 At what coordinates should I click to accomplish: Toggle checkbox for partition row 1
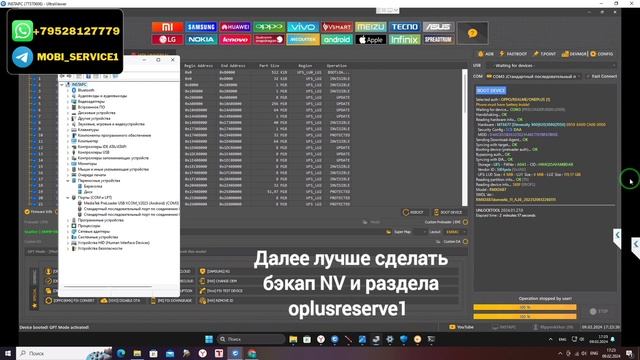coord(35,78)
